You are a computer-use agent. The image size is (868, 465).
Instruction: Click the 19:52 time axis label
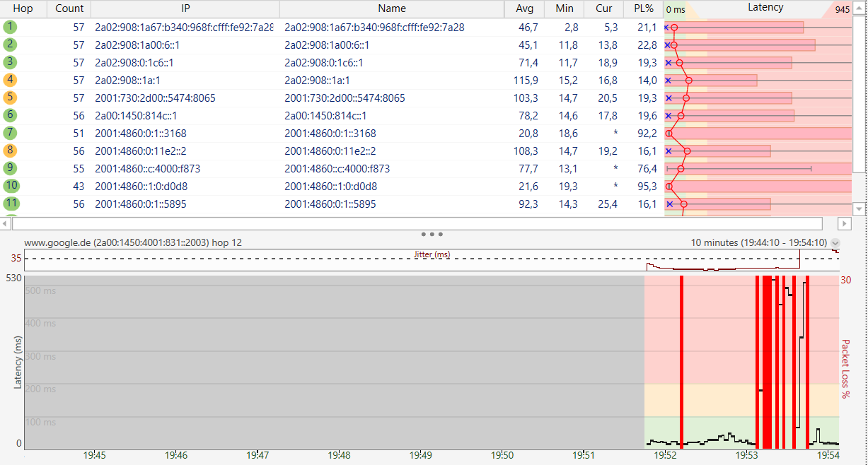pyautogui.click(x=666, y=456)
